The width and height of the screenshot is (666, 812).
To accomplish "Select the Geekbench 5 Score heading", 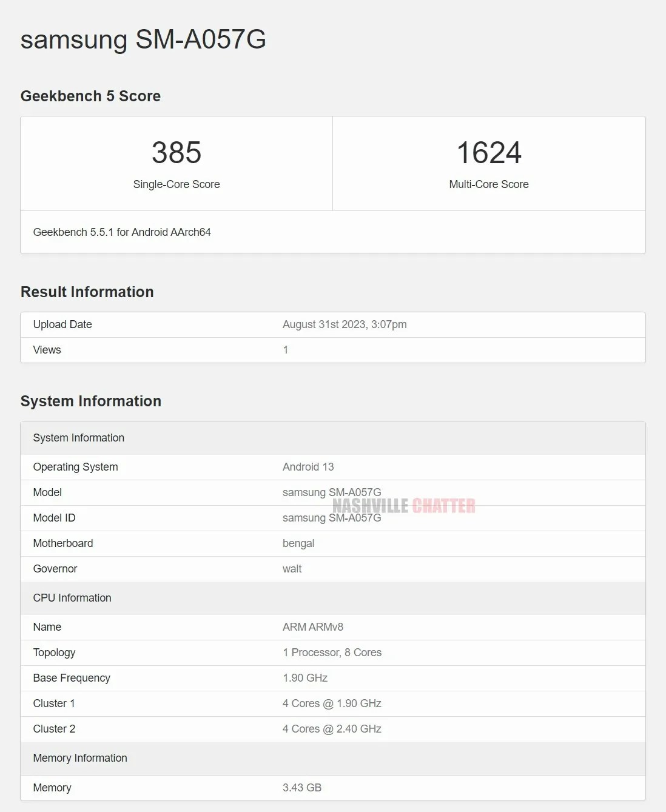I will pyautogui.click(x=90, y=96).
